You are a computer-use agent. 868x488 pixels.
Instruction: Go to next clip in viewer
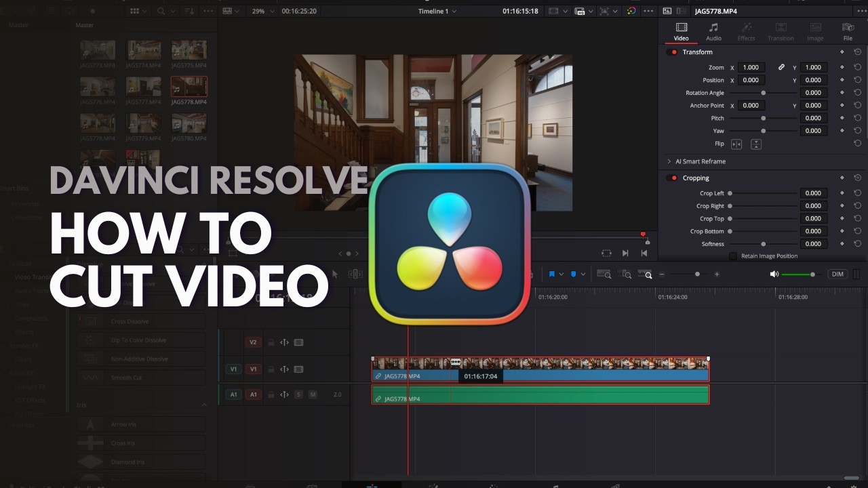click(625, 253)
